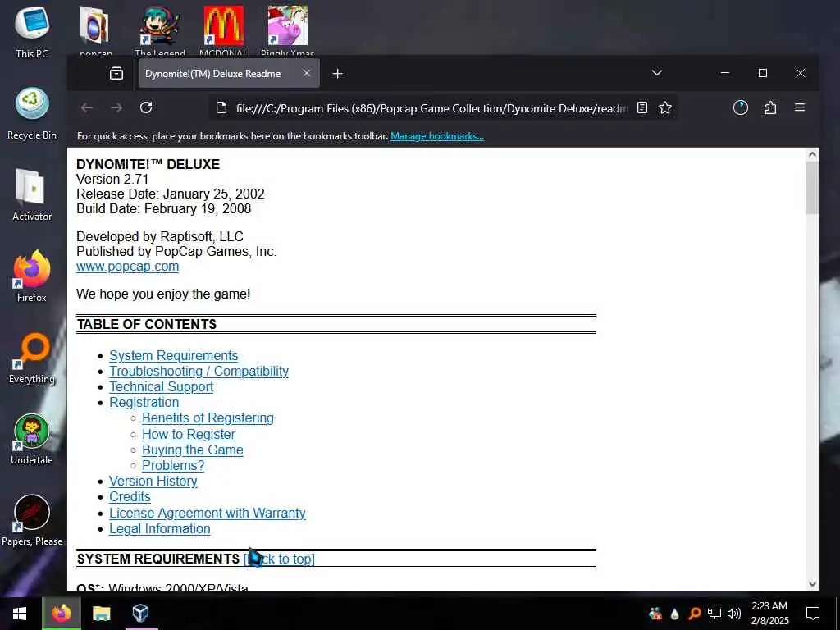This screenshot has width=840, height=630.
Task: Minimize the Firefox window
Action: (x=725, y=73)
